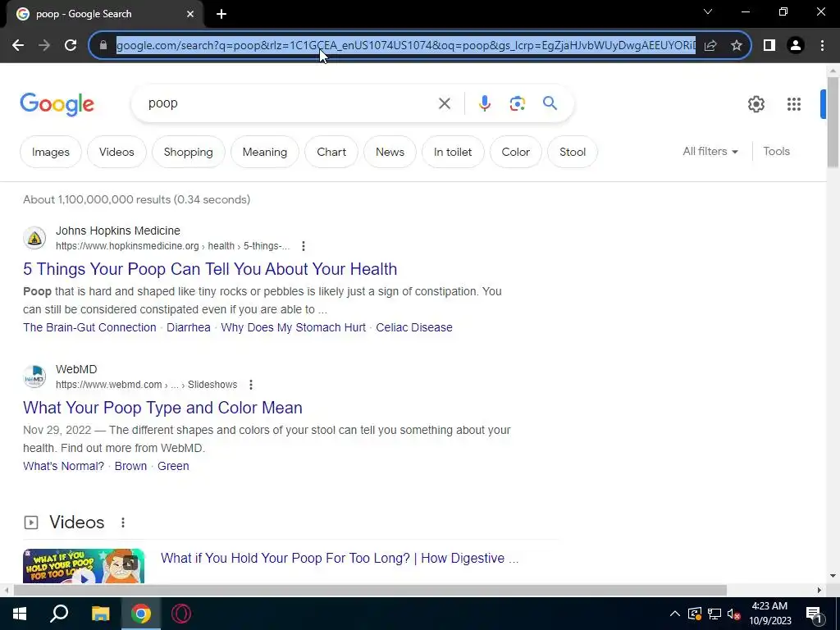The image size is (840, 630).
Task: Reload the page with the refresh icon
Action: [71, 46]
